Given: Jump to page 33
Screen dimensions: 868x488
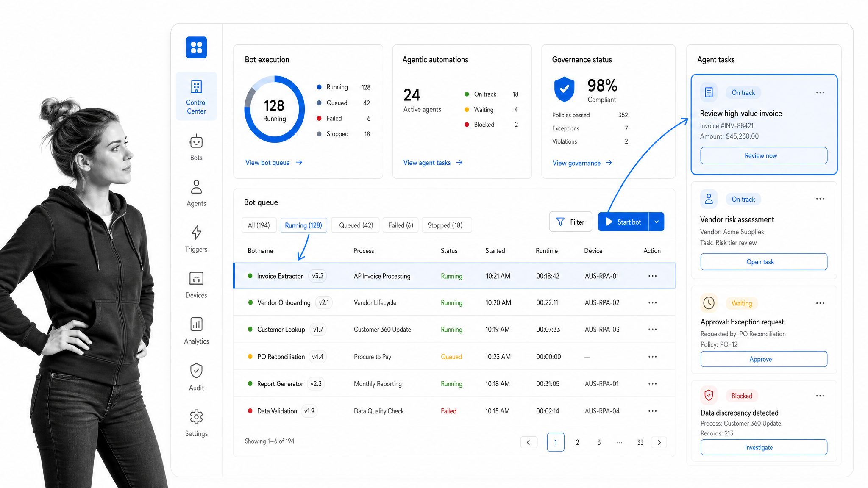Looking at the screenshot, I should click(640, 442).
